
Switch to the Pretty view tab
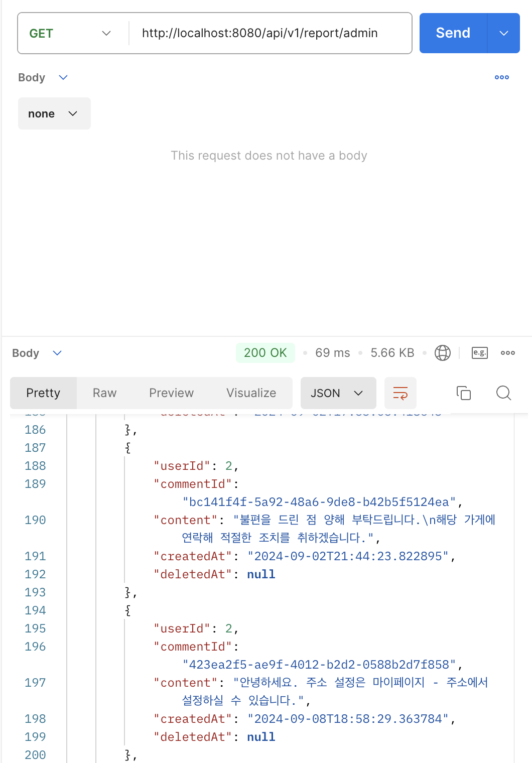pyautogui.click(x=43, y=393)
